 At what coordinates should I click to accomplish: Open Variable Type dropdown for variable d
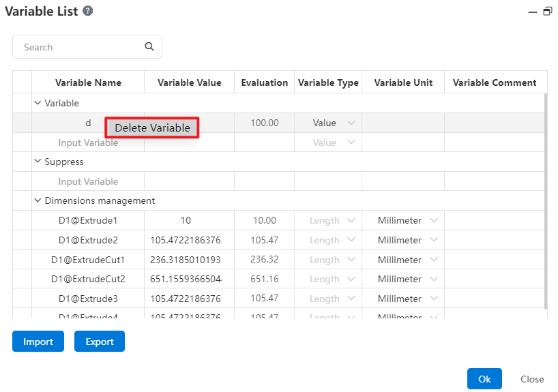351,123
